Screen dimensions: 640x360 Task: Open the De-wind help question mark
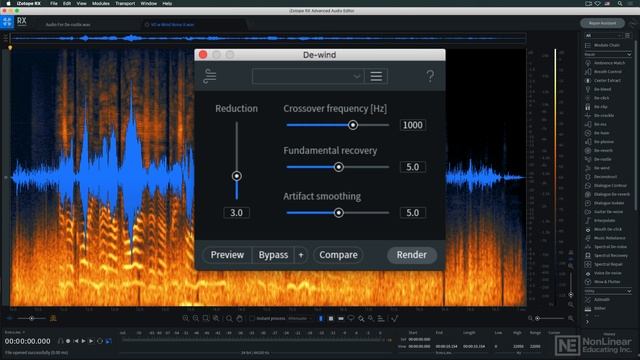[430, 76]
